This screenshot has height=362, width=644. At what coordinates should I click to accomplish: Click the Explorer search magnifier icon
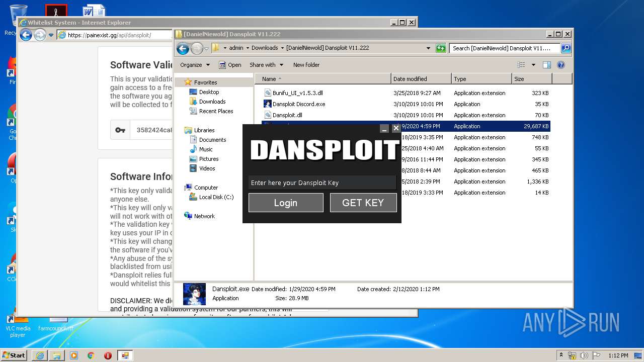pos(566,48)
